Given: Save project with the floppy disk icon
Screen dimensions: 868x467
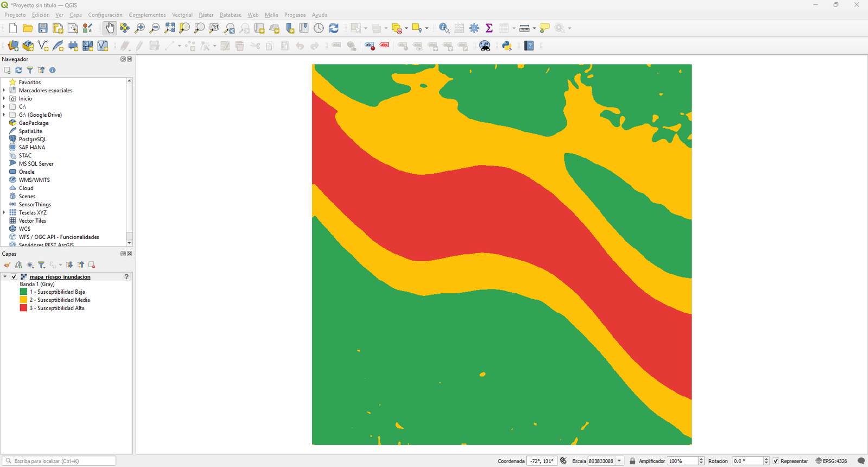Looking at the screenshot, I should [43, 28].
